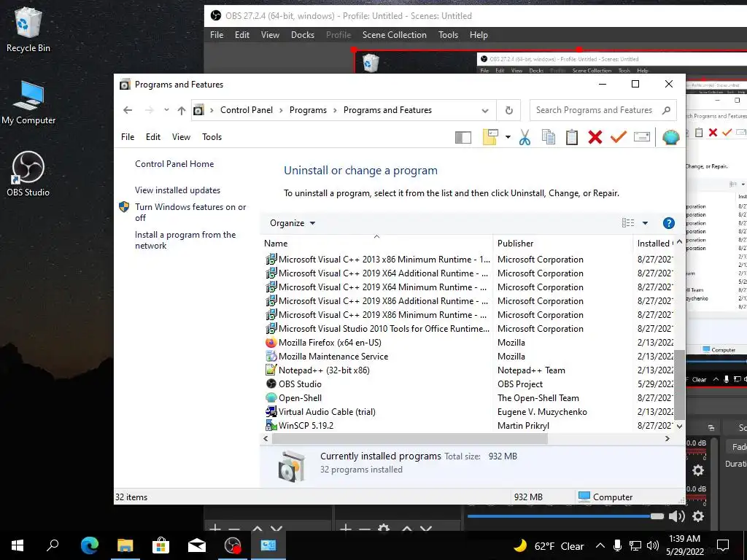The width and height of the screenshot is (747, 560).
Task: Click the Back arrow in Programs and Features
Action: point(128,111)
